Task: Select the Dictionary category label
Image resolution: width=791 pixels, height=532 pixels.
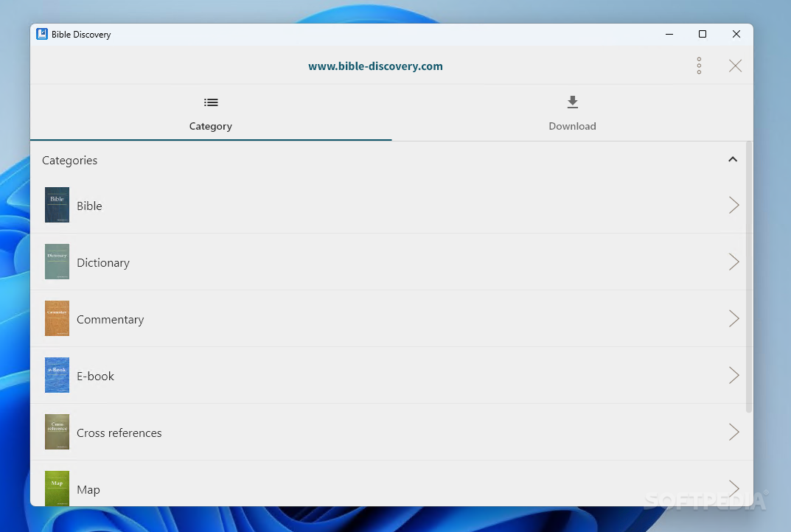Action: (103, 263)
